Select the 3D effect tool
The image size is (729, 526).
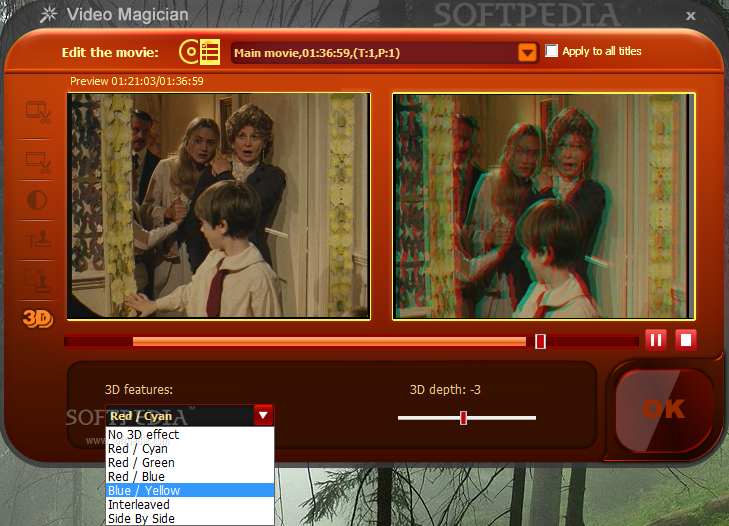(x=38, y=319)
